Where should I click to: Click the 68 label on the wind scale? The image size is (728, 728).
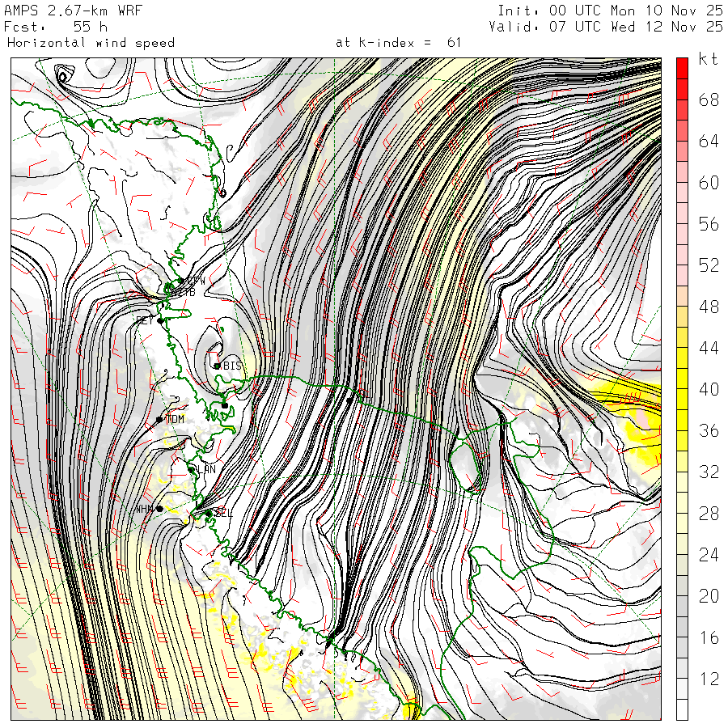pos(709,100)
